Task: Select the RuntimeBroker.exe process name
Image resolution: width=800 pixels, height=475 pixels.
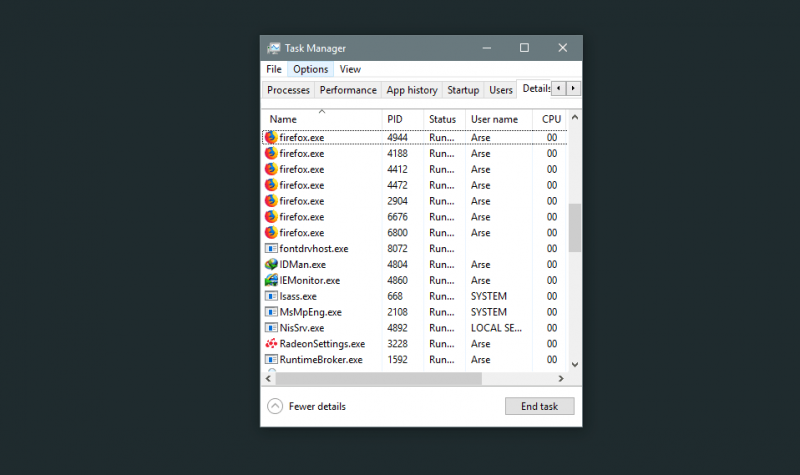Action: click(321, 359)
